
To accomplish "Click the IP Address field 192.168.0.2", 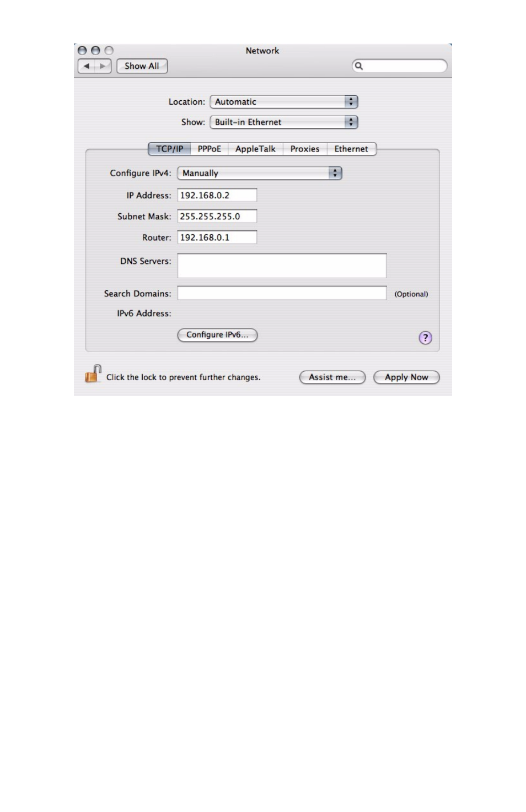I will [217, 196].
